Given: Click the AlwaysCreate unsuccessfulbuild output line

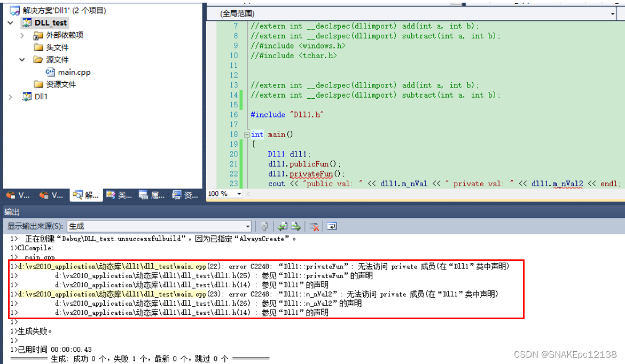Looking at the screenshot, I should click(x=153, y=239).
